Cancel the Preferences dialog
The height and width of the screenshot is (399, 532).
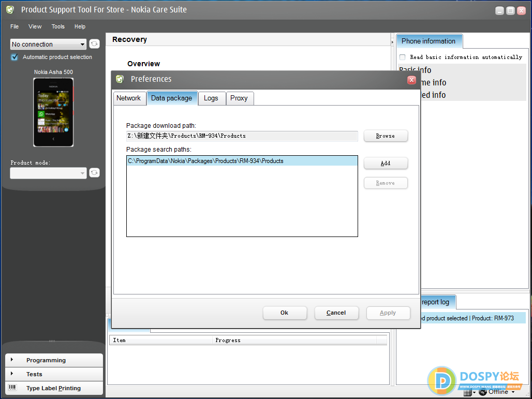336,313
